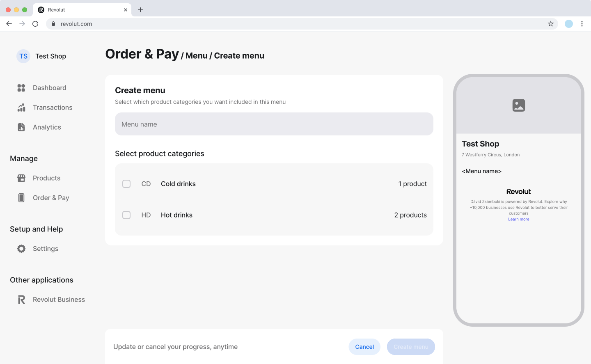Click the '1 product' count

point(412,184)
